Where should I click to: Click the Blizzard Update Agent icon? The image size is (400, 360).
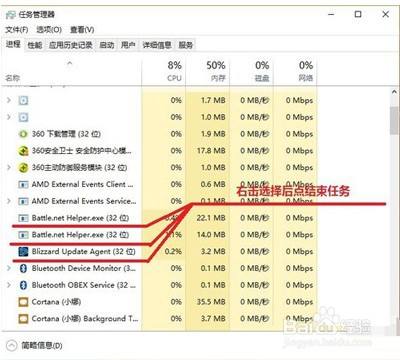[x=23, y=251]
